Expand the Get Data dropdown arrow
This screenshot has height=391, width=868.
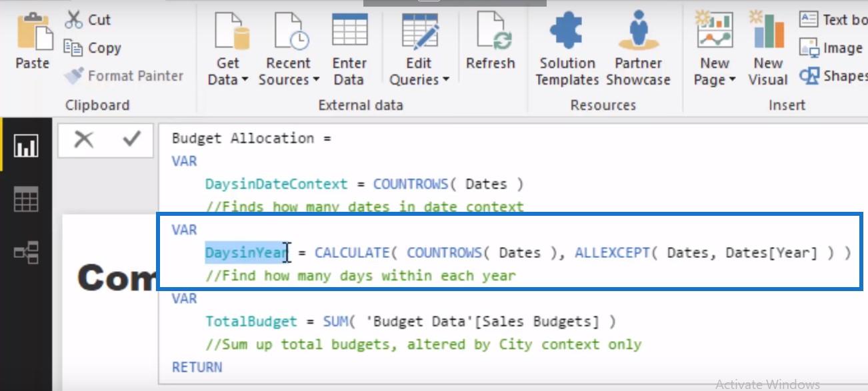(244, 80)
